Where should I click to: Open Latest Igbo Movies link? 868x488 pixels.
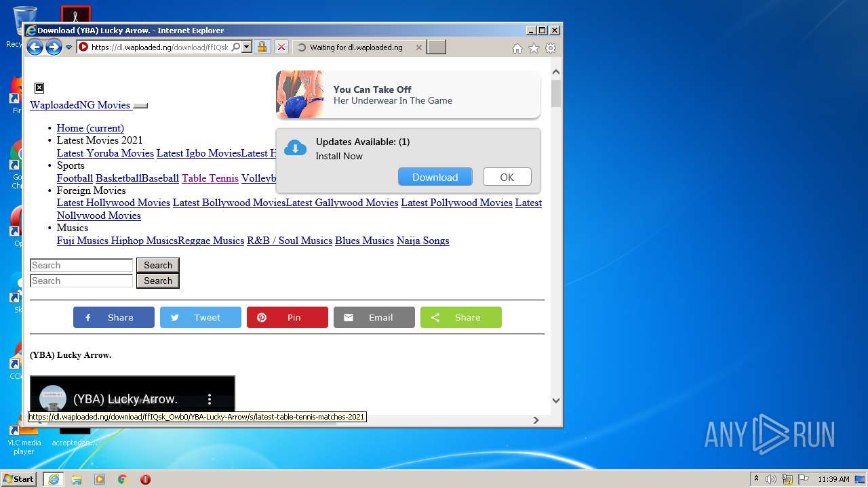point(199,153)
